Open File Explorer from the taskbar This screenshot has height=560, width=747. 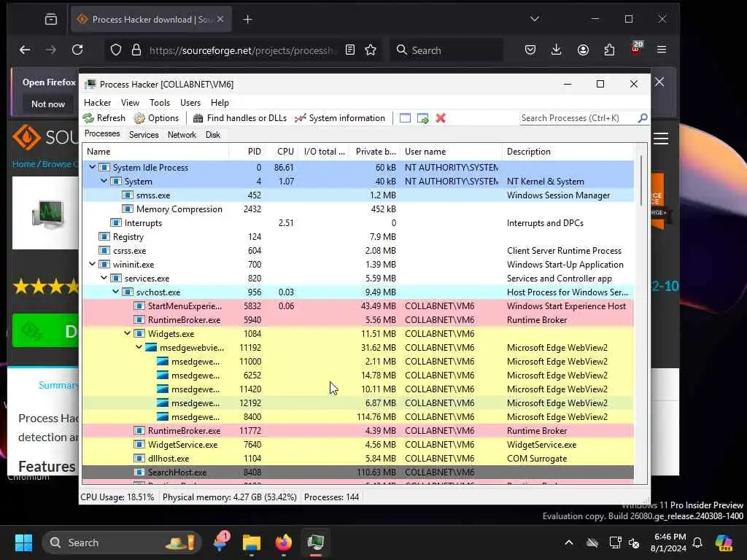pos(251,542)
